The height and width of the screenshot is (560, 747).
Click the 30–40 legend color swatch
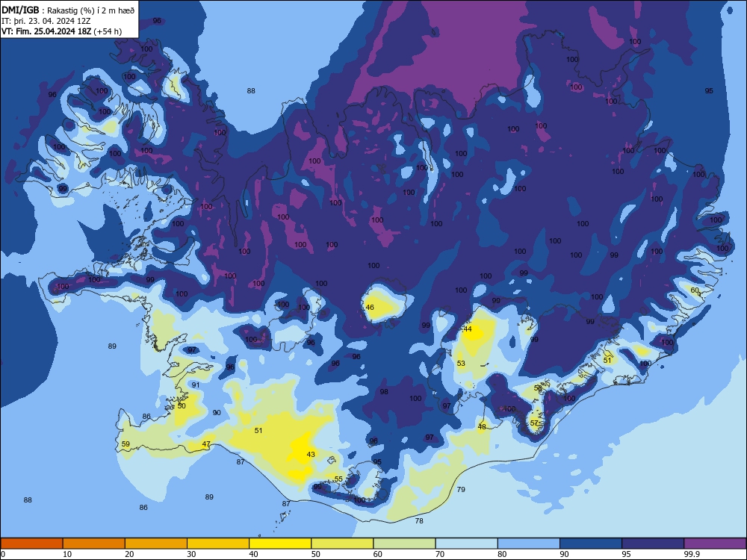tap(218, 544)
